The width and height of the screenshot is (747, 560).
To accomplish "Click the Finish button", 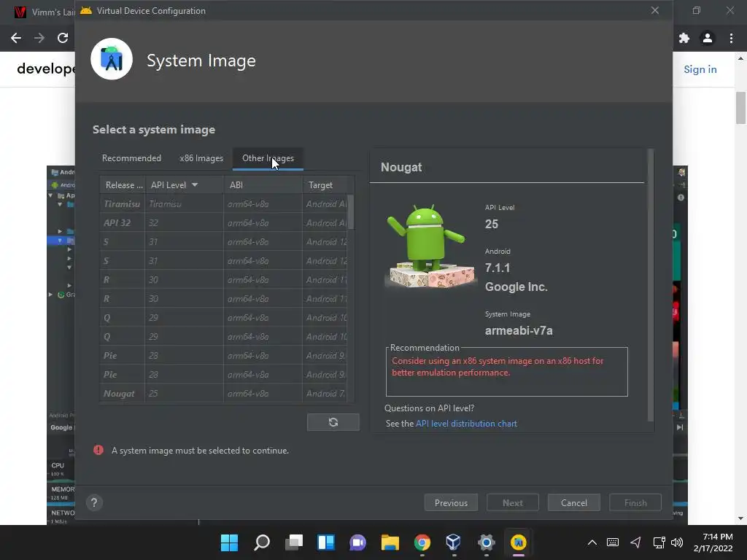I will point(635,503).
